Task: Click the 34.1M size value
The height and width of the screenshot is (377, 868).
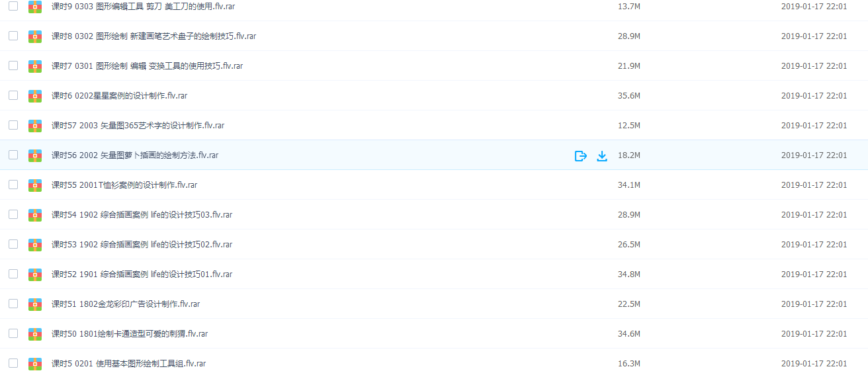Action: [x=629, y=185]
